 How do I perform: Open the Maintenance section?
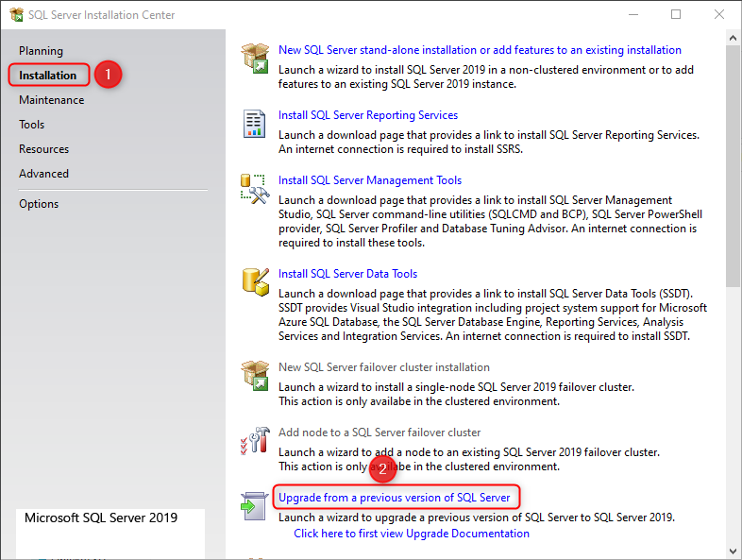click(x=52, y=100)
